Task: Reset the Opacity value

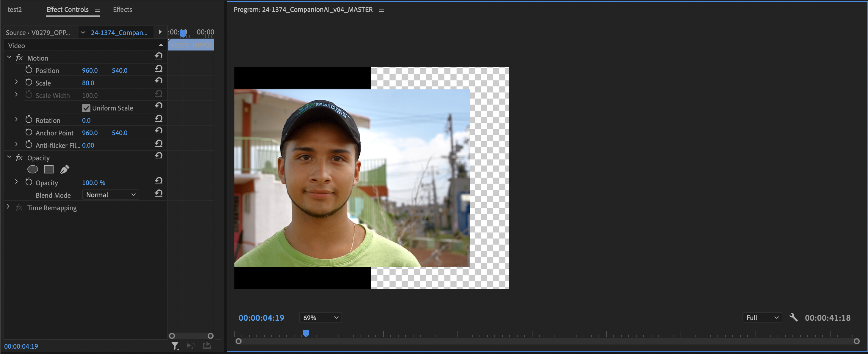Action: click(x=159, y=181)
